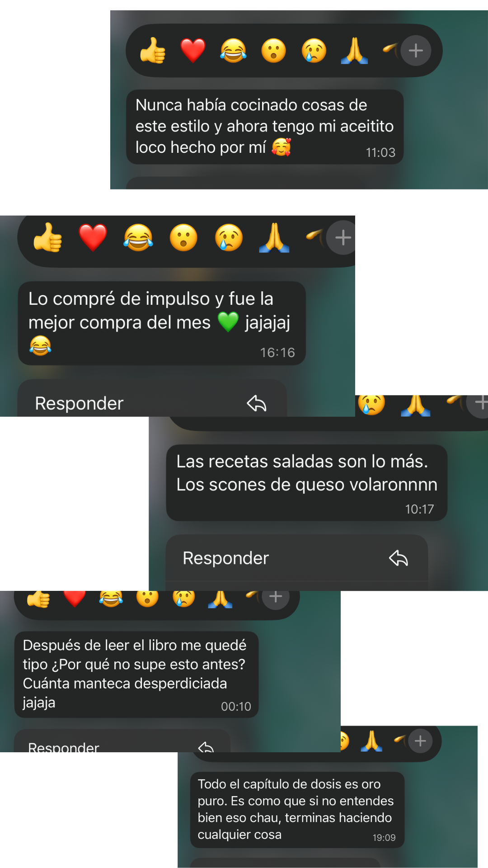The height and width of the screenshot is (868, 488).
Task: Open plus reactions above the 'capítulo de dosis' message
Action: pyautogui.click(x=420, y=741)
